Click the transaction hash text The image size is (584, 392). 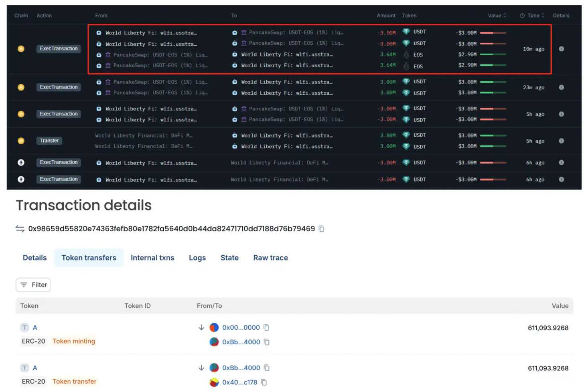click(172, 229)
